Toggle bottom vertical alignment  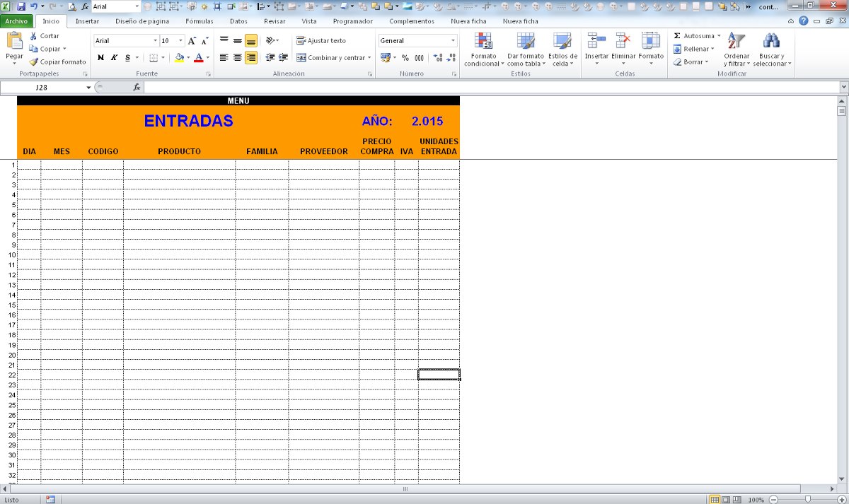[251, 41]
